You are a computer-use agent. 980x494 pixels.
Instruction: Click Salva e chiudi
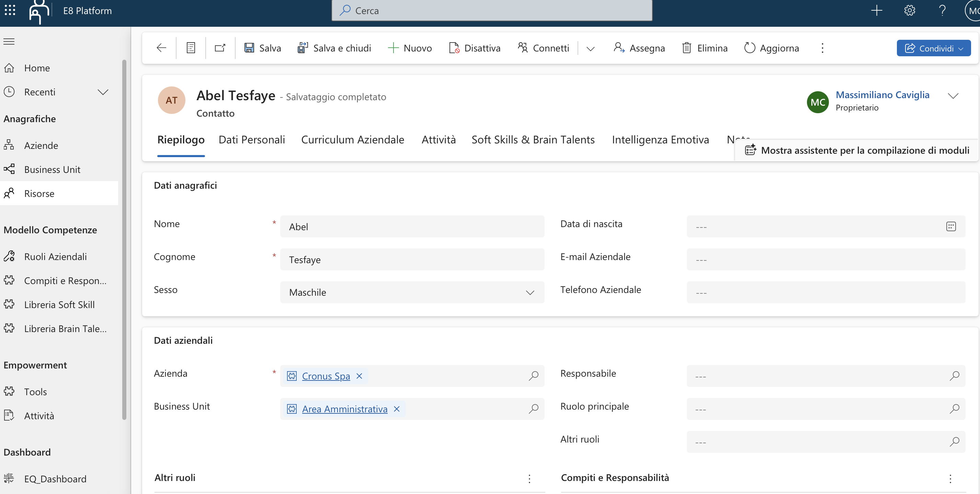(334, 48)
